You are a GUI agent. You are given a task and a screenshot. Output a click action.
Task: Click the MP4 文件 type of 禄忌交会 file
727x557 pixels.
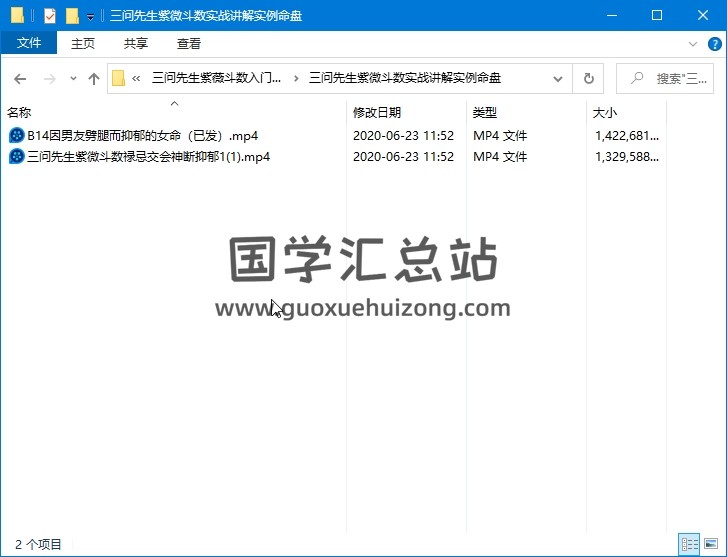[x=500, y=156]
